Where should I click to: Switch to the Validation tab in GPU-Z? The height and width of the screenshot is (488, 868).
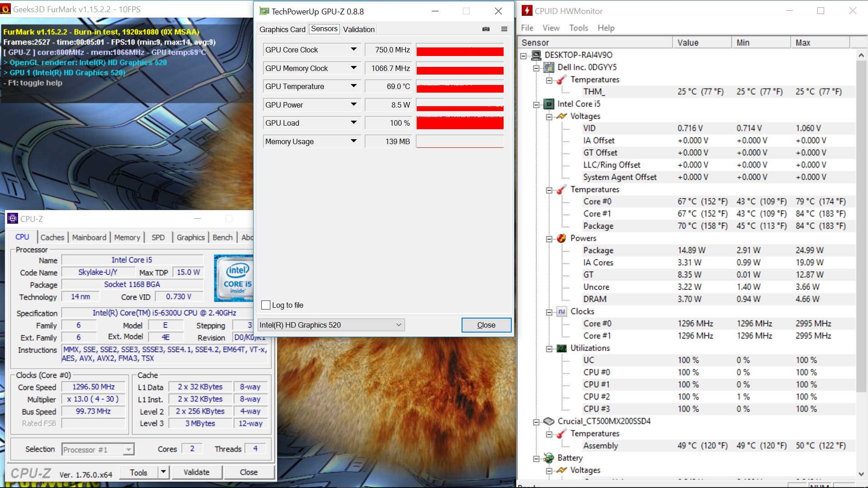359,29
